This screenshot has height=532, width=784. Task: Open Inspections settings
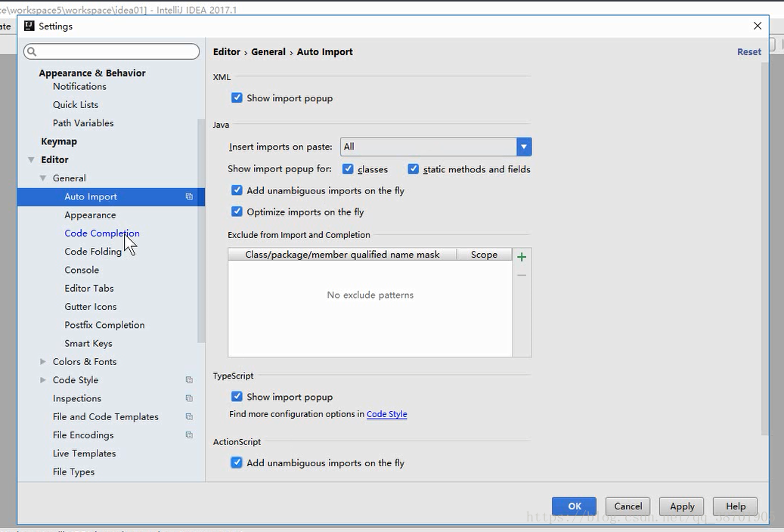tap(77, 398)
